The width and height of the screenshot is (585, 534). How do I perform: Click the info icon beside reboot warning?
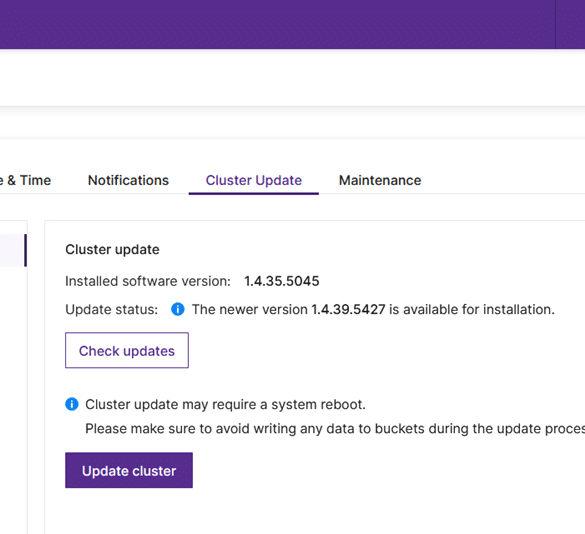[x=72, y=404]
